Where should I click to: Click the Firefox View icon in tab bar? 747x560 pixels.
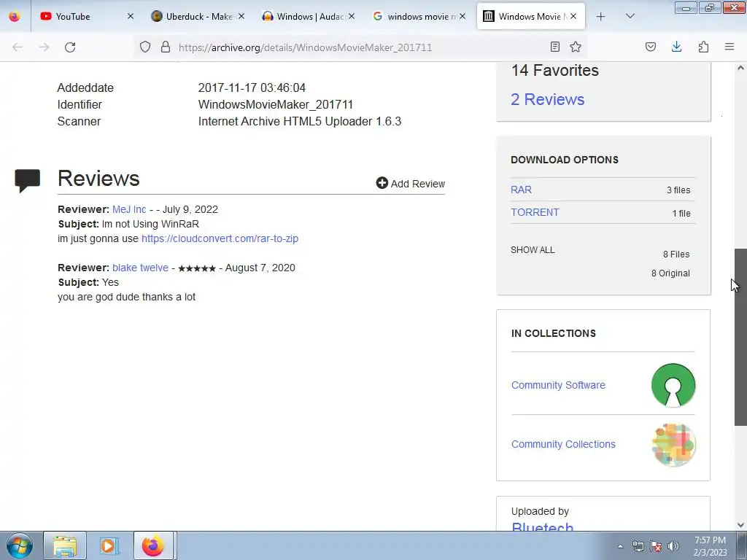click(x=15, y=17)
